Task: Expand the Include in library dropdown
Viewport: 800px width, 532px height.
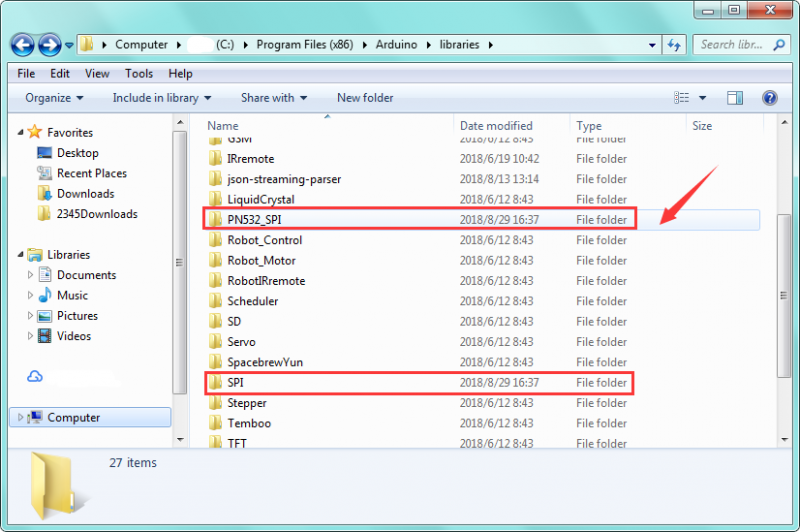Action: (x=162, y=98)
